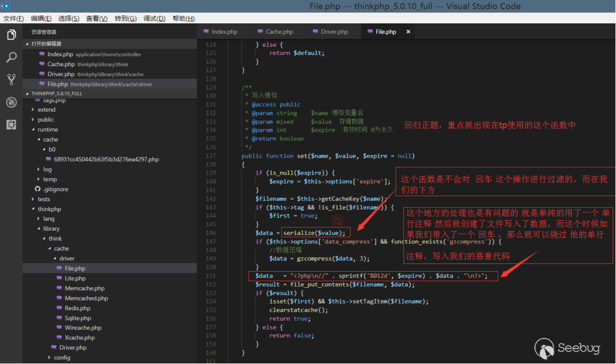Open the Source Control view
616x364 pixels.
coord(11,79)
